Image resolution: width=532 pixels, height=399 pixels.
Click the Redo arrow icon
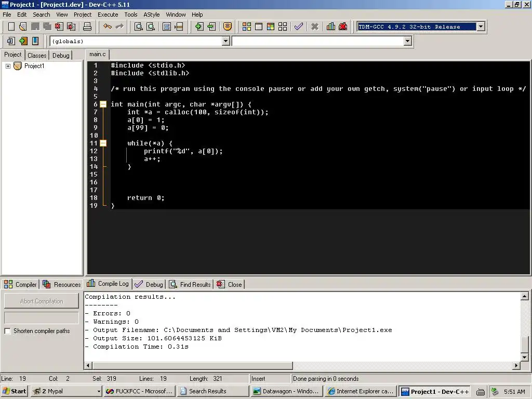(119, 26)
